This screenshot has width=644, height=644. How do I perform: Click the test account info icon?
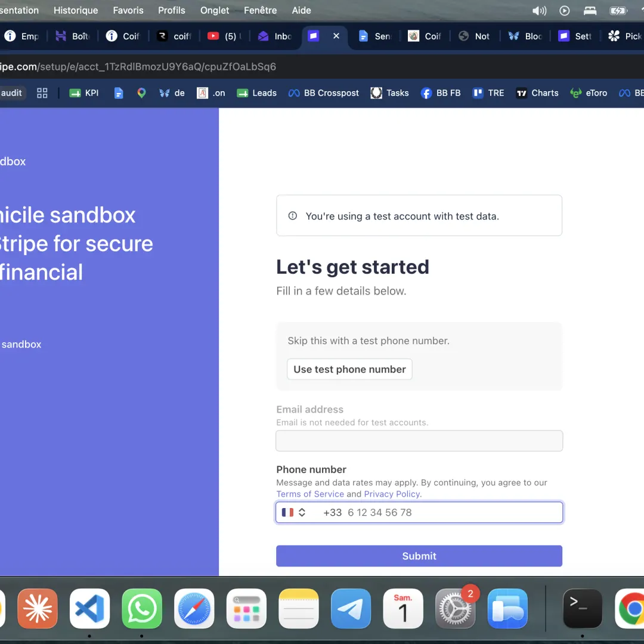point(292,216)
